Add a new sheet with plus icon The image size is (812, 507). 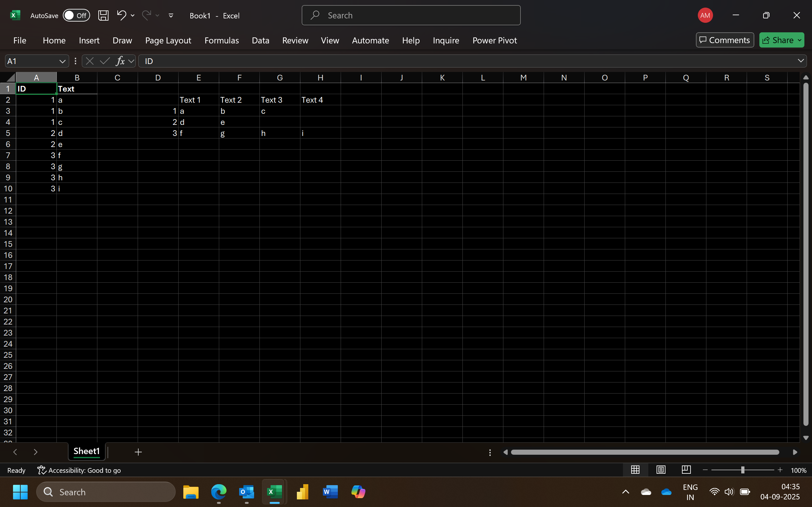pyautogui.click(x=138, y=452)
